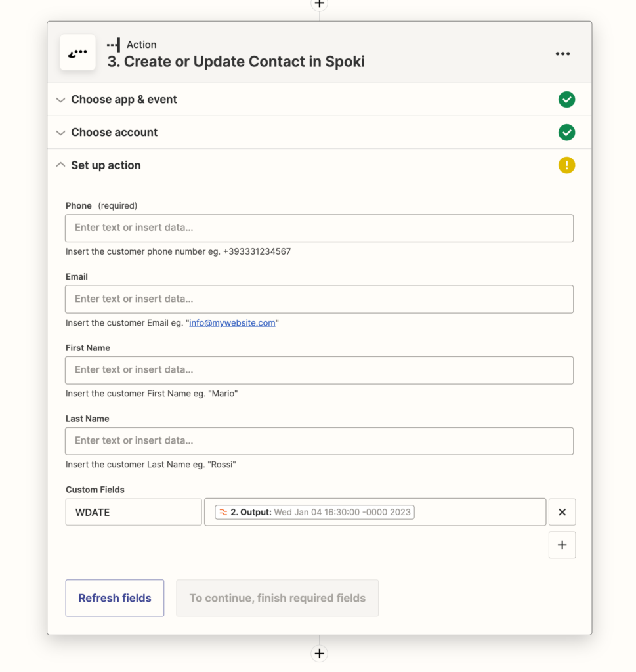Select the First Name input field
The image size is (636, 672).
tap(319, 369)
